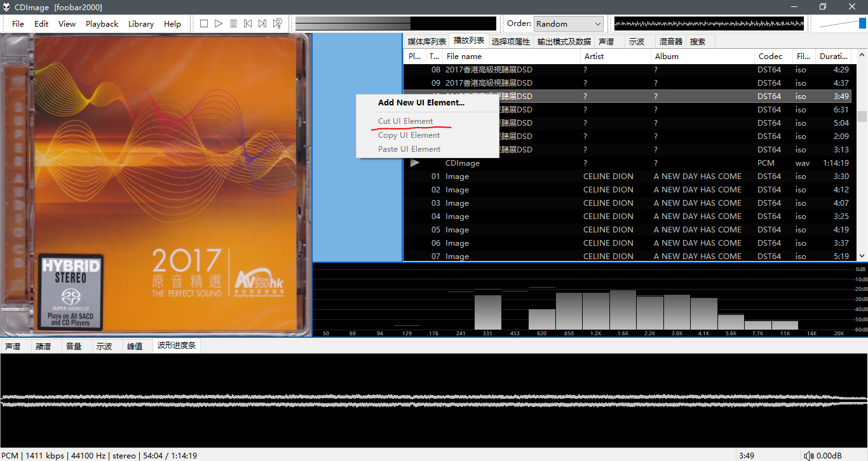Skip to the Previous track
The height and width of the screenshot is (461, 868).
click(248, 23)
